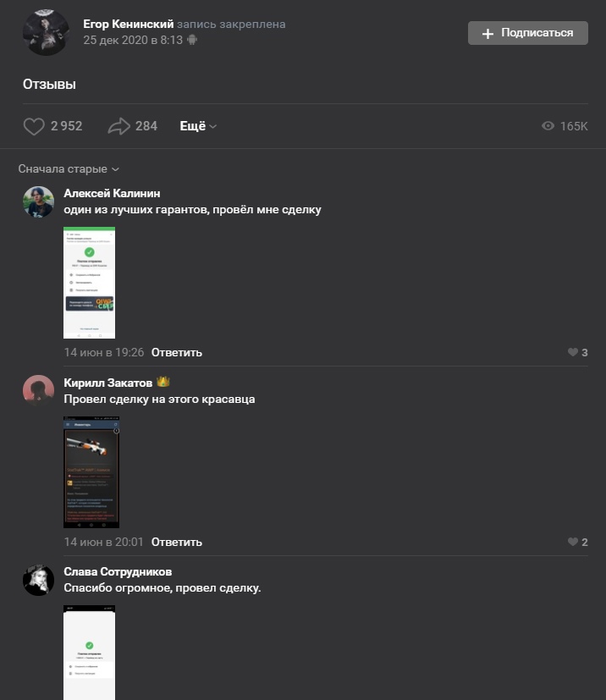Click the Подписаться subscribe button
This screenshot has height=700, width=606.
pyautogui.click(x=528, y=33)
